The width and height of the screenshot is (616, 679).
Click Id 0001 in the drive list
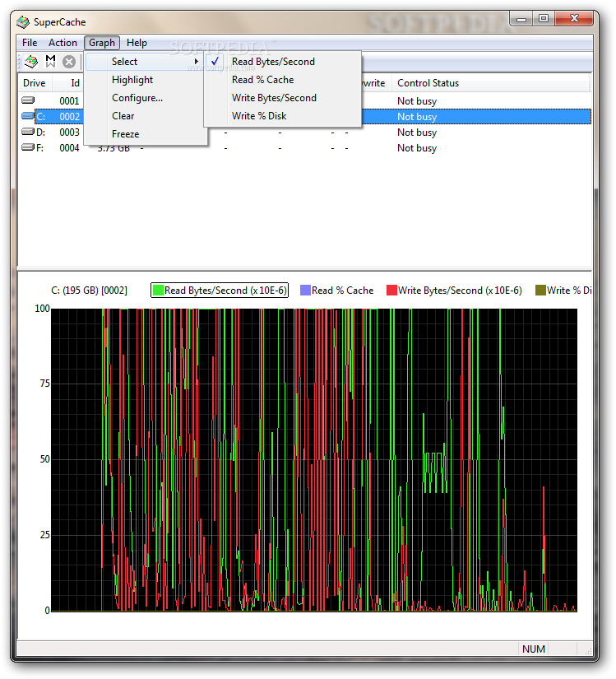pyautogui.click(x=69, y=101)
